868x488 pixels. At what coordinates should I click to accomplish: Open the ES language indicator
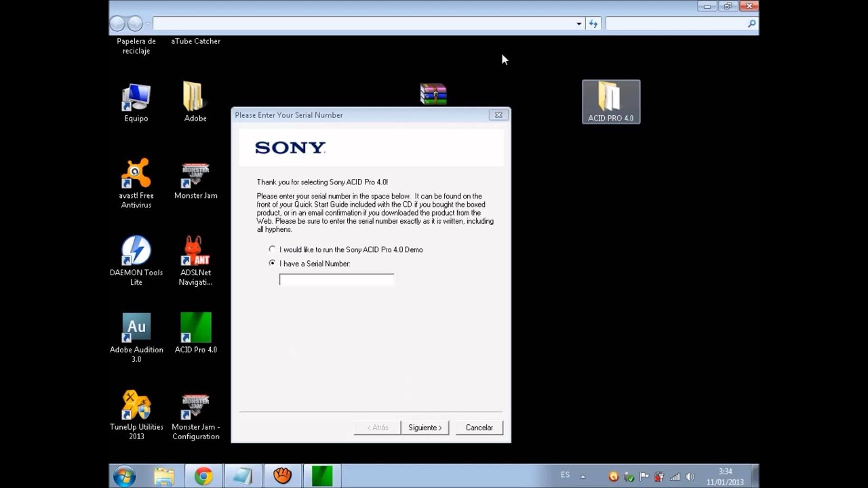(x=565, y=475)
